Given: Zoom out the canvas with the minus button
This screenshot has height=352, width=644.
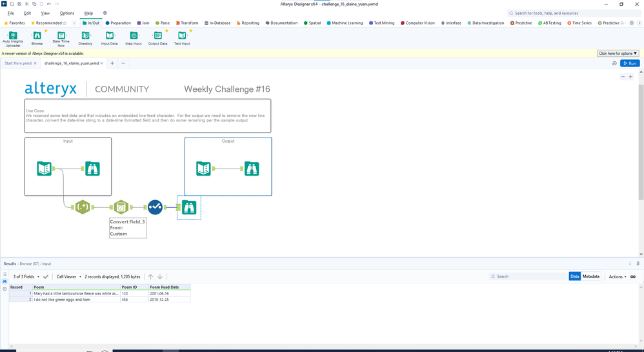Looking at the screenshot, I should tap(623, 77).
